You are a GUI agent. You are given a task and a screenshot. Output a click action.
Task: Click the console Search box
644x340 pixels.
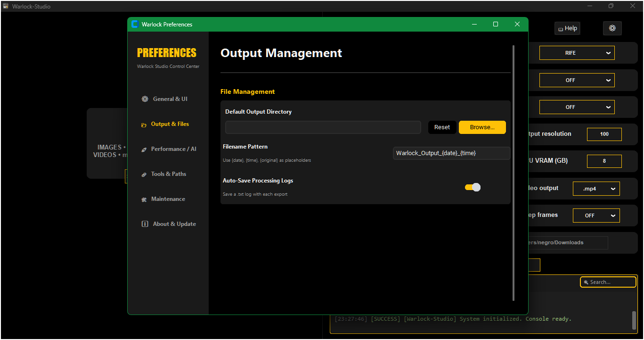pyautogui.click(x=608, y=282)
